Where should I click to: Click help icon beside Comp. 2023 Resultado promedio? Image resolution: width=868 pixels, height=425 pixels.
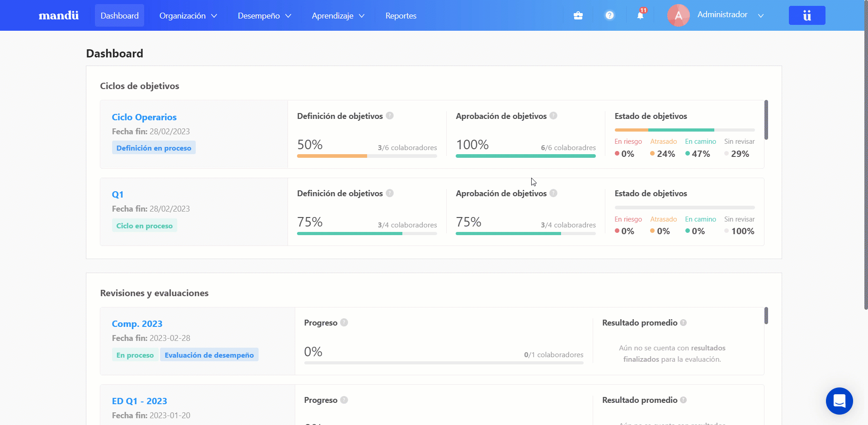683,322
